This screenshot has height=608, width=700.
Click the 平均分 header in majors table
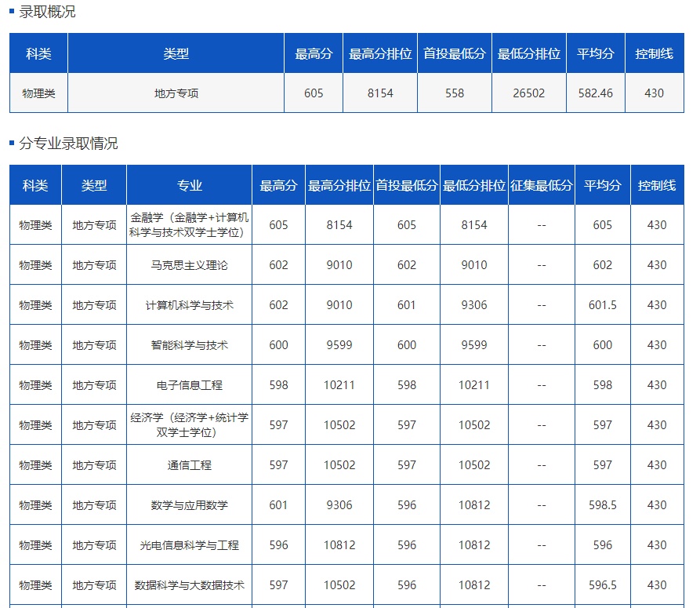603,185
